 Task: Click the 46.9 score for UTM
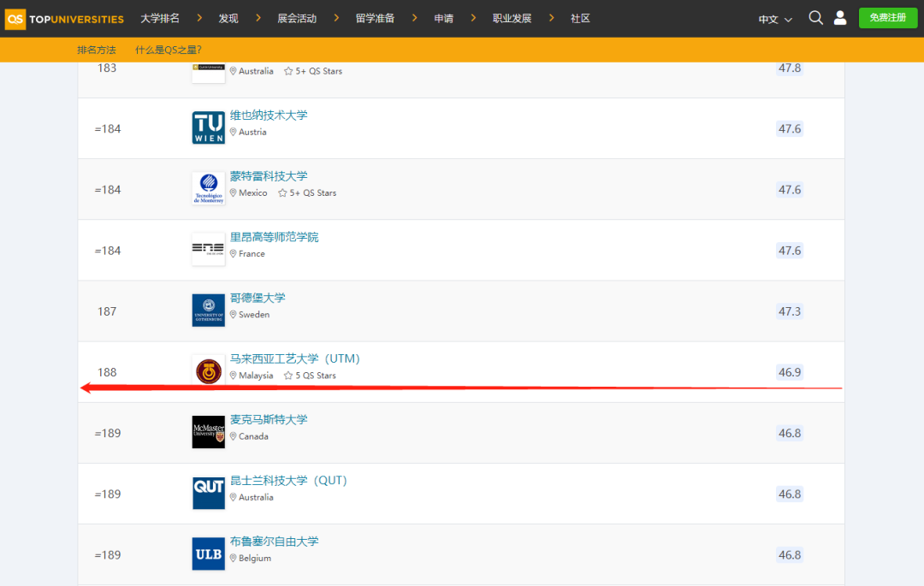click(790, 372)
